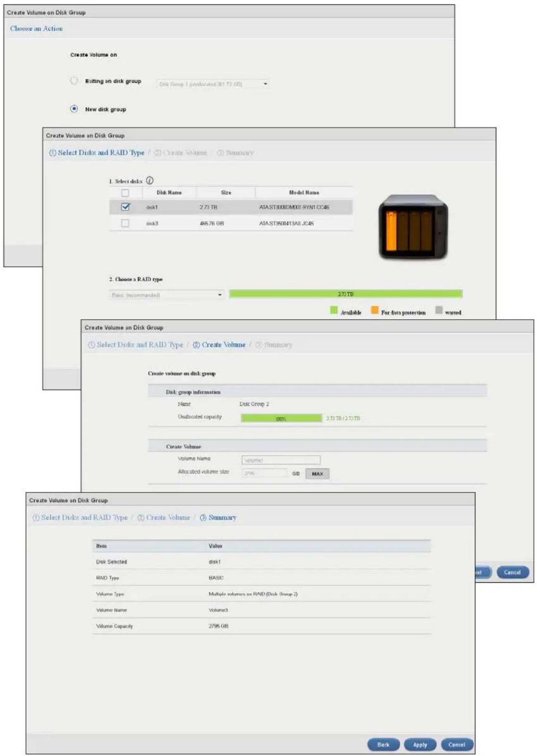Click the Create Volume step in third window
The height and width of the screenshot is (756, 537).
pyautogui.click(x=219, y=345)
